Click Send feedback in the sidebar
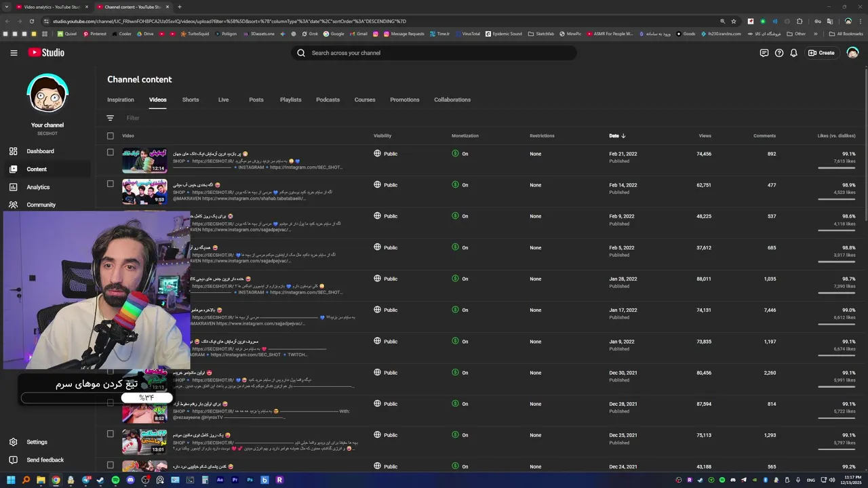The image size is (868, 488). pyautogui.click(x=47, y=460)
